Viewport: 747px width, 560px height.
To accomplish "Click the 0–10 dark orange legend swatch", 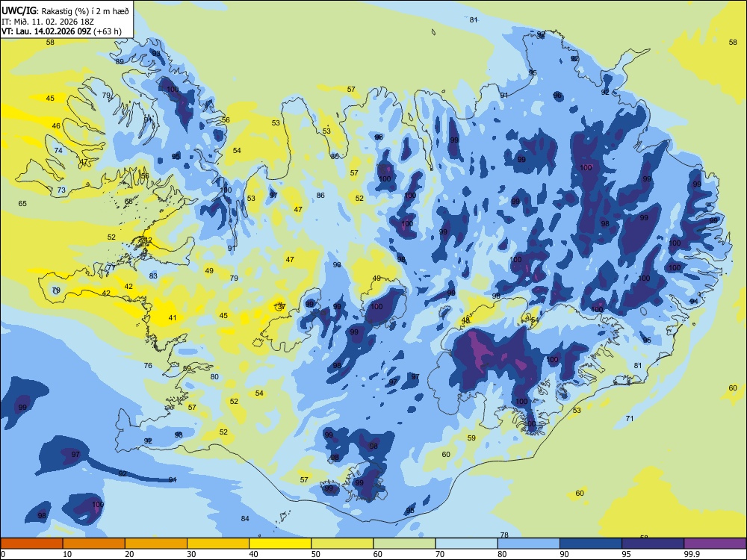I will tap(31, 544).
